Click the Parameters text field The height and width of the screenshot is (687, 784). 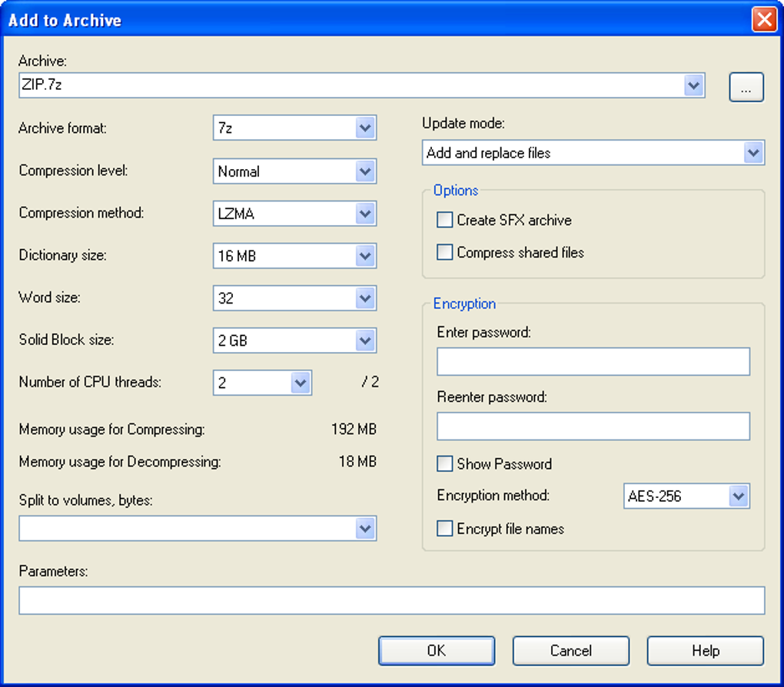tap(391, 601)
